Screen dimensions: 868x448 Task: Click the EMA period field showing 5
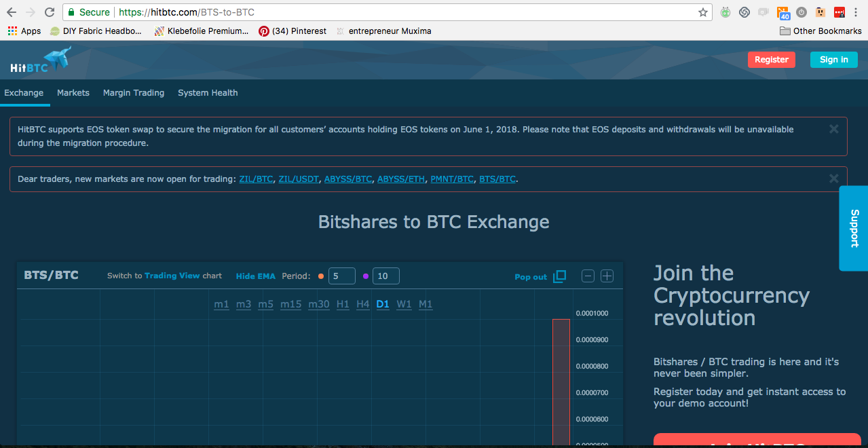(342, 276)
